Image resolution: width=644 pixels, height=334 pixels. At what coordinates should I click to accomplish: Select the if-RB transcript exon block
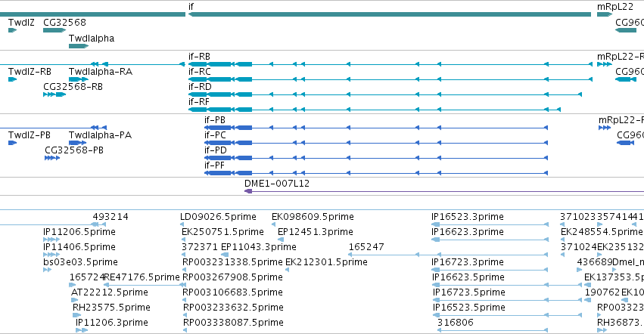click(219, 64)
